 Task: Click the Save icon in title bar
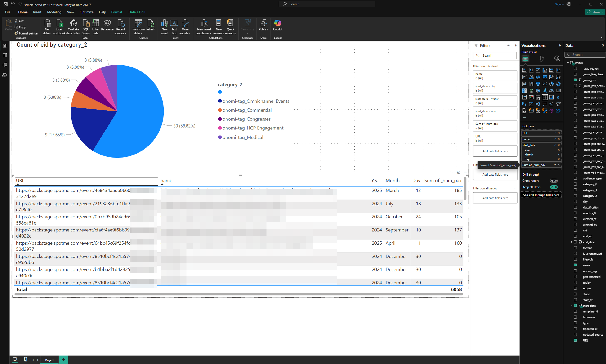[5, 4]
